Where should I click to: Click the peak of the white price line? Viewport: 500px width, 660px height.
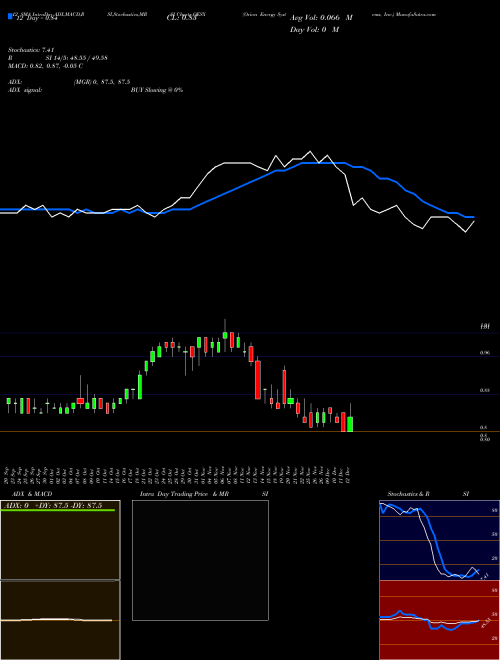pos(310,151)
